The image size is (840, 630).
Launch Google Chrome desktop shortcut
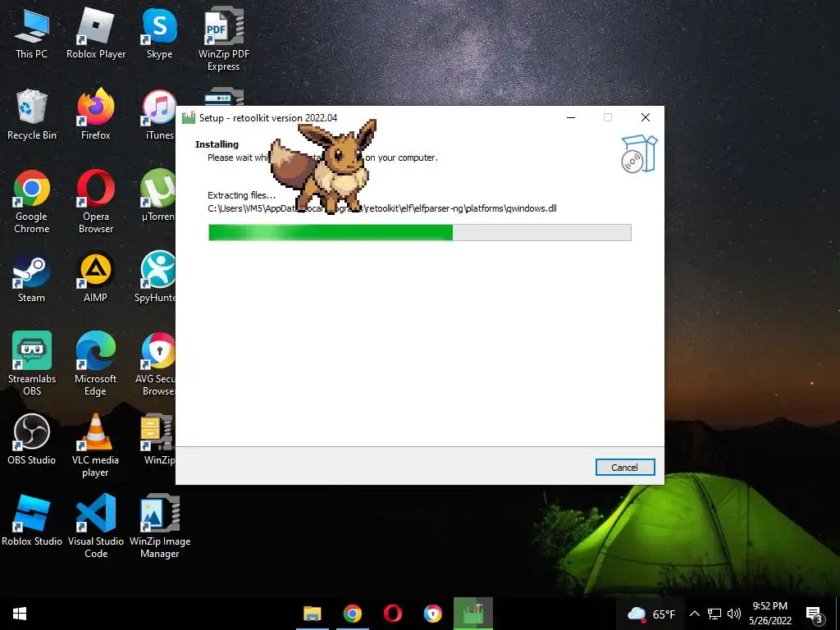coord(32,202)
